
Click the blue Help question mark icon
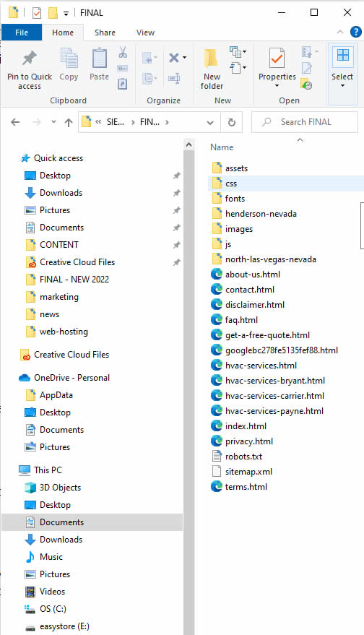pyautogui.click(x=355, y=32)
